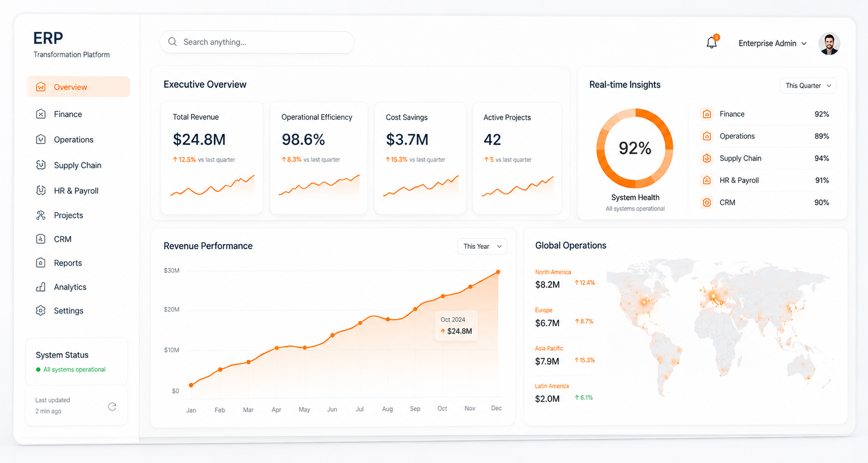Image resolution: width=868 pixels, height=463 pixels.
Task: Click the Oct 2024 $24.8M tooltip
Action: [x=456, y=326]
